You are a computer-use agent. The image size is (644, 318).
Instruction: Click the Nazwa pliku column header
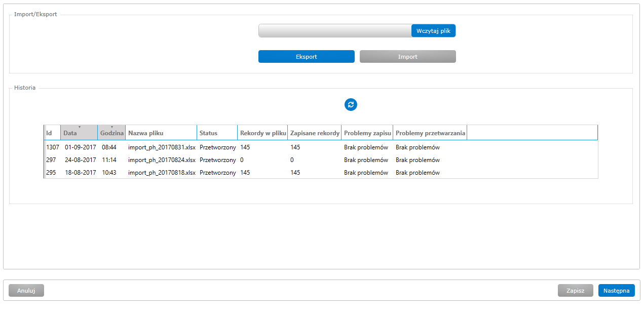(x=161, y=133)
